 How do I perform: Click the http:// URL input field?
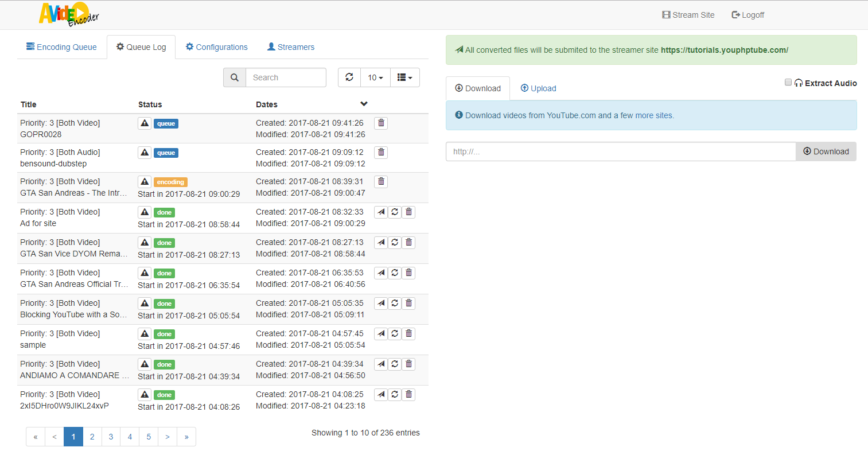tap(621, 151)
